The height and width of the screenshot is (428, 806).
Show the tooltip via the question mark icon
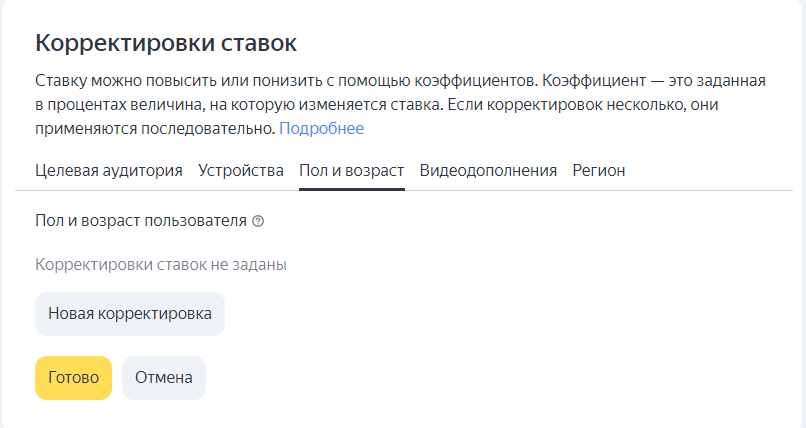click(x=258, y=221)
